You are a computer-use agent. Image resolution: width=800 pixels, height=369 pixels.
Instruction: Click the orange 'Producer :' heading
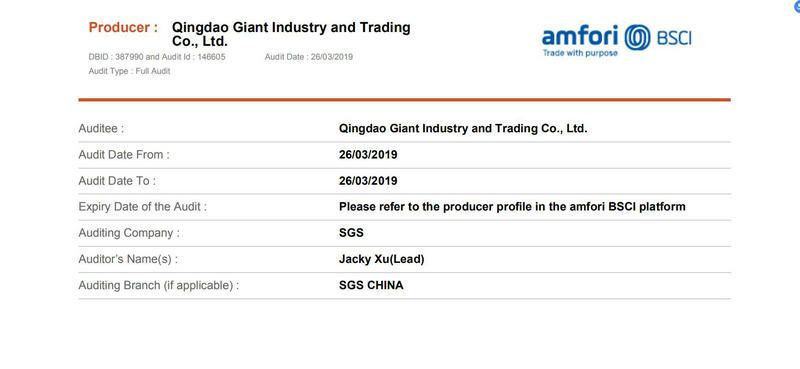[x=123, y=28]
